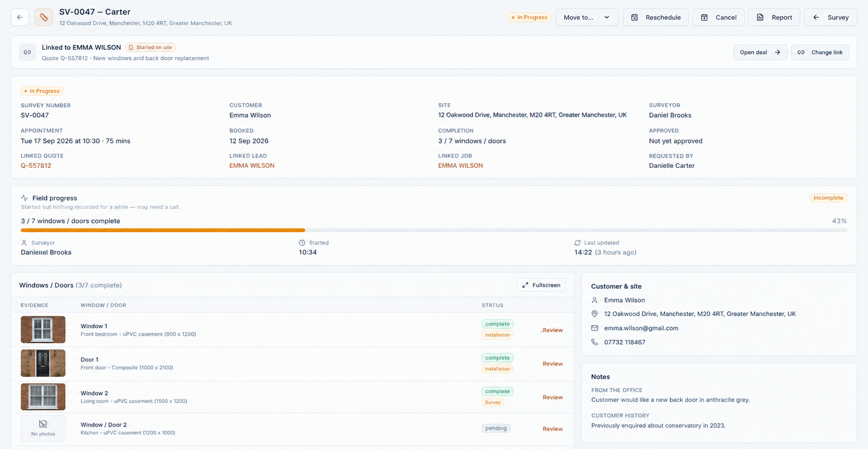Review Door 1

(x=552, y=364)
